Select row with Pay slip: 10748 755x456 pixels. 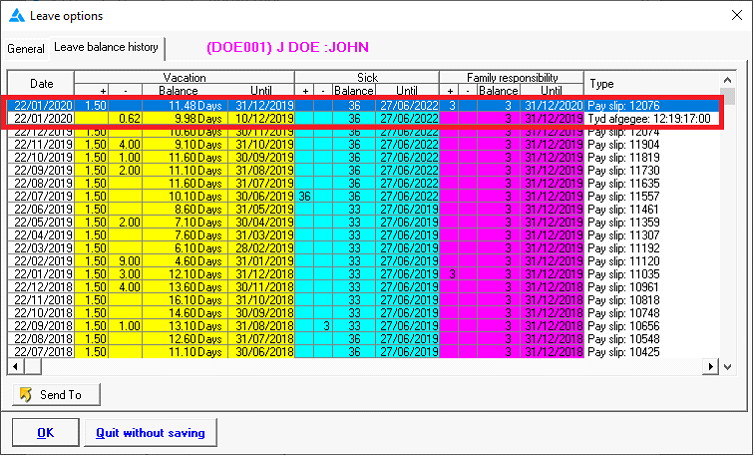[364, 313]
